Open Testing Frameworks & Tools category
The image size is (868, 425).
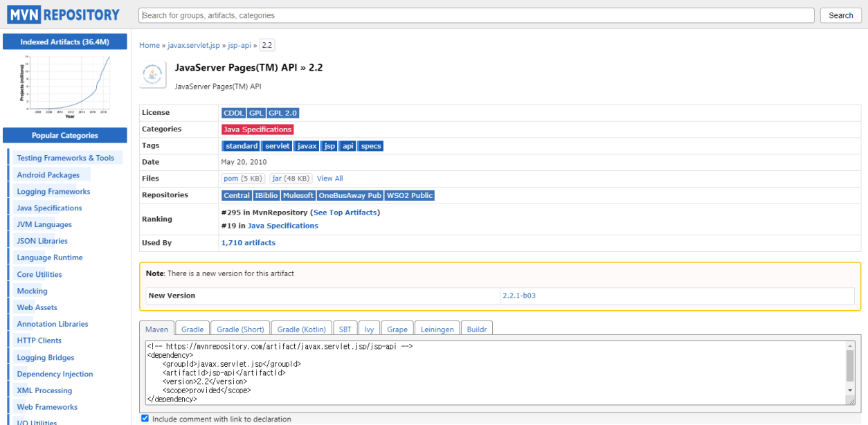click(x=66, y=158)
